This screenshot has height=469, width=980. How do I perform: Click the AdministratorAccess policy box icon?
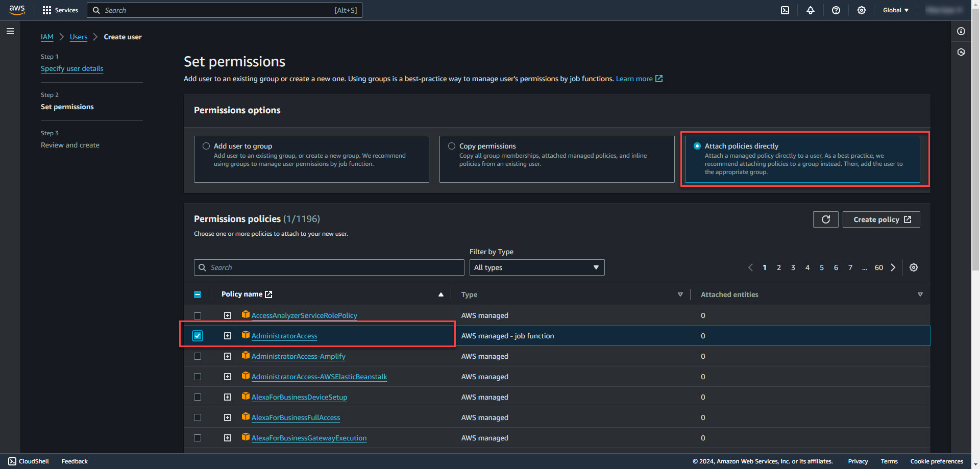[x=246, y=335]
